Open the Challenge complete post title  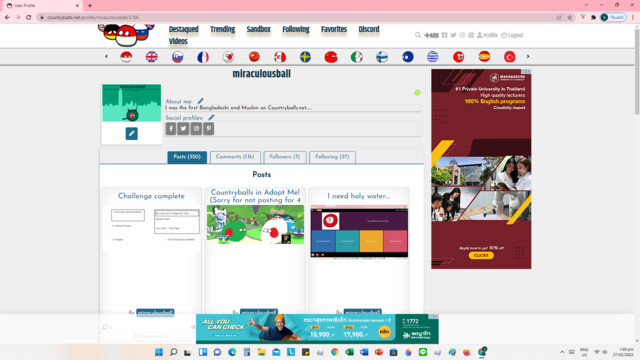151,196
